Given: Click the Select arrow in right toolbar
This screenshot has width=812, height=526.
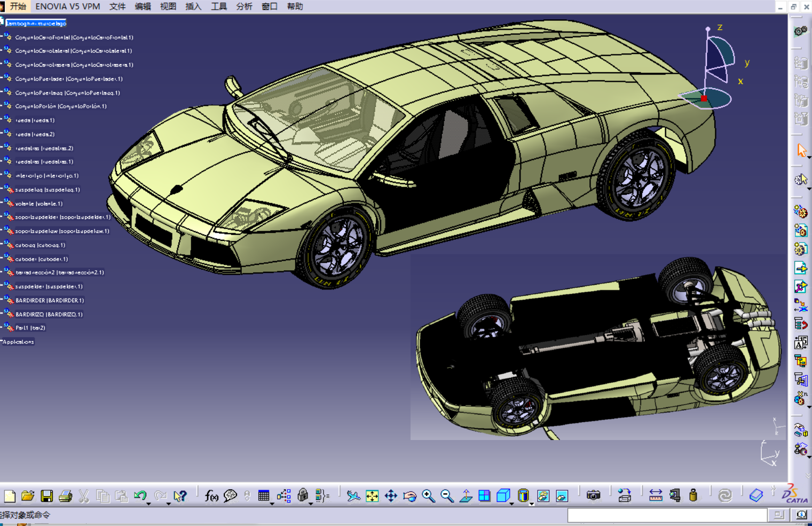Looking at the screenshot, I should point(801,151).
